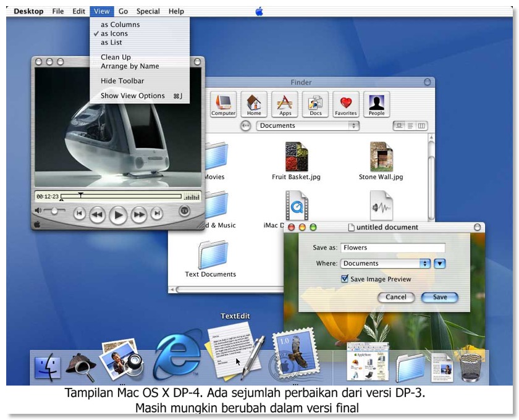Play the QuickTime movie
This screenshot has width=519, height=420.
(118, 215)
